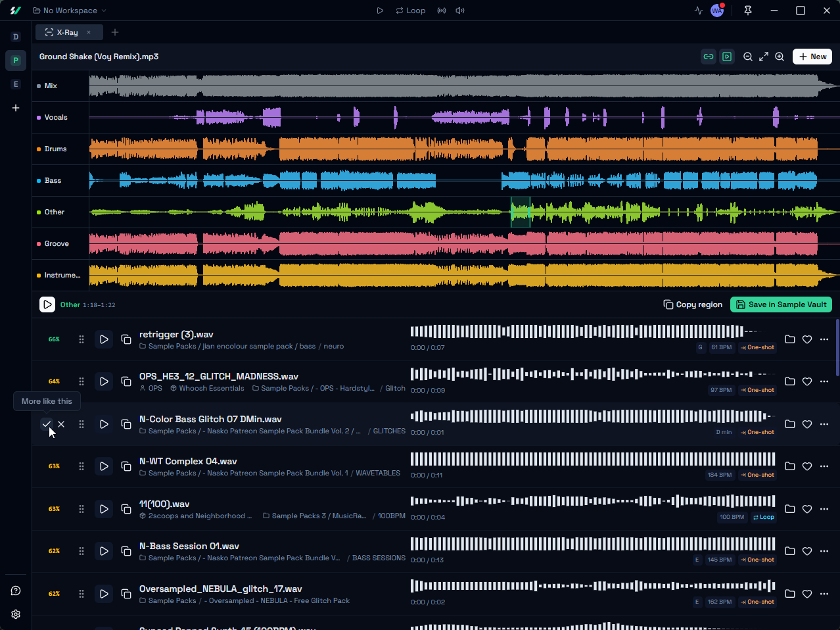
Task: Copy OPS_HE3_12_GLITCH_MADNESS.wav using copy icon
Action: 126,381
